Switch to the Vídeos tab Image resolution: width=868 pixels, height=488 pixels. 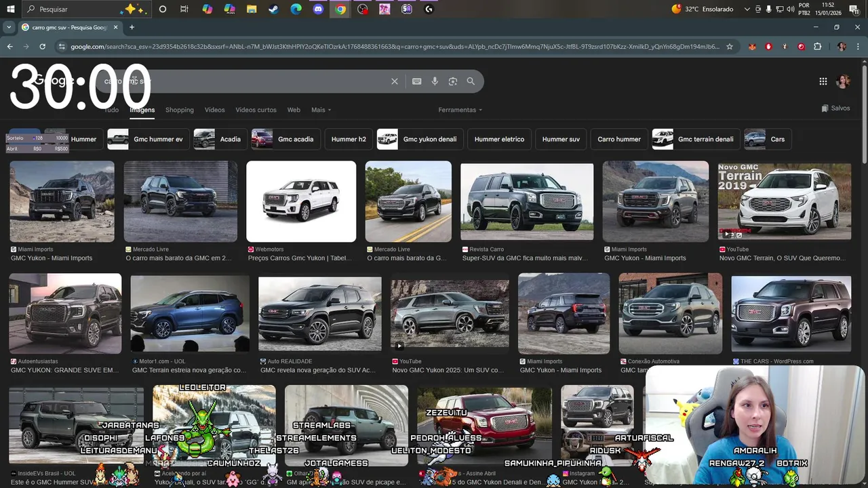[x=214, y=110]
